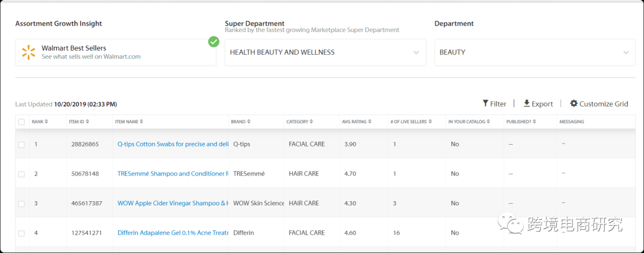Click HAIR CARE category in TRESemmé row
The width and height of the screenshot is (644, 253).
click(x=304, y=174)
